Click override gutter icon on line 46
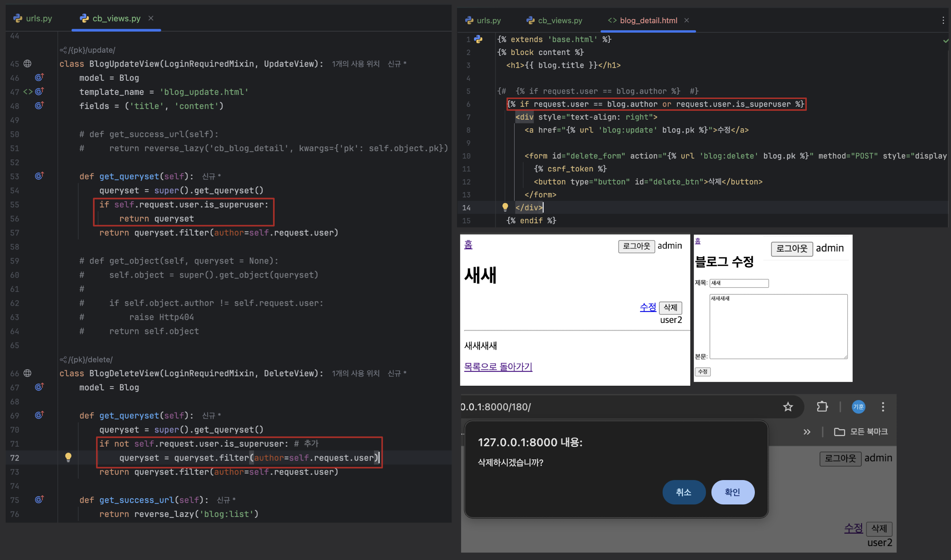951x560 pixels. pyautogui.click(x=39, y=77)
